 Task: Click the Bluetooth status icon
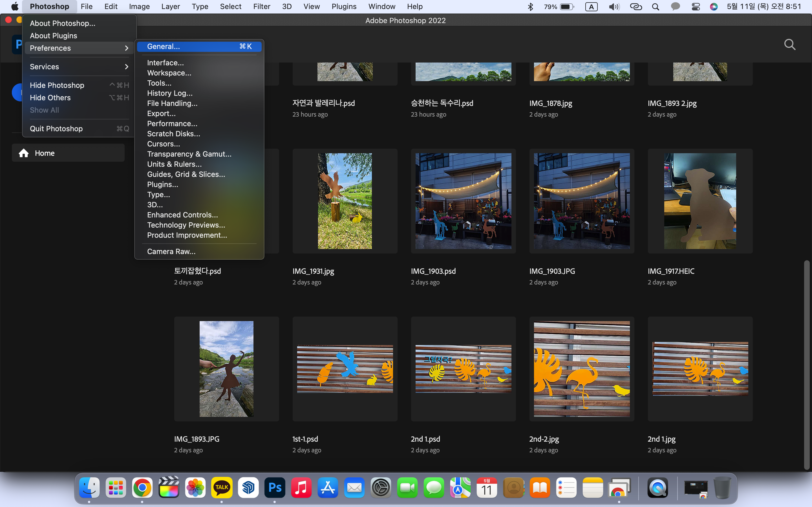pos(530,7)
